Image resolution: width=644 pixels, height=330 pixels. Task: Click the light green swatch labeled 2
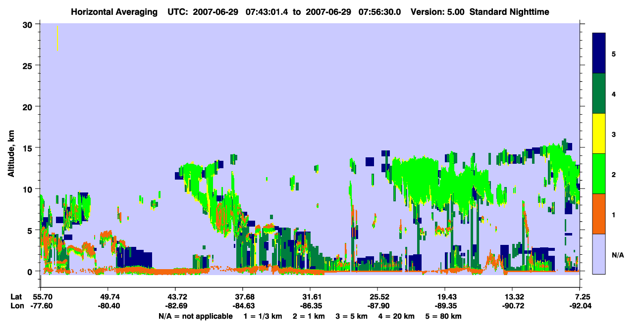tap(599, 174)
